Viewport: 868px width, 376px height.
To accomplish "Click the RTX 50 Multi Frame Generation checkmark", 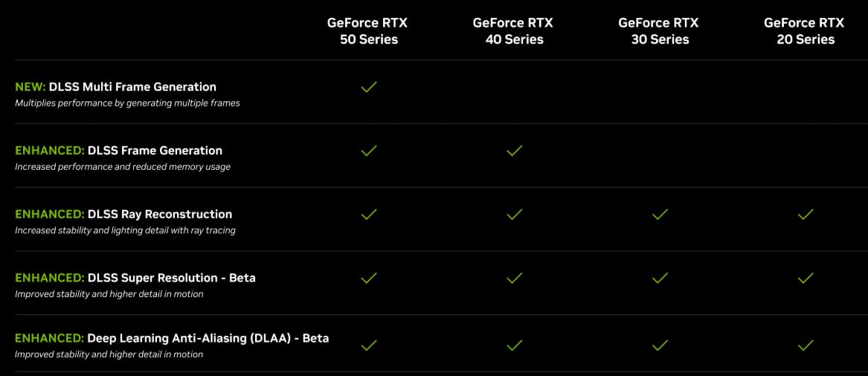I will (x=369, y=87).
